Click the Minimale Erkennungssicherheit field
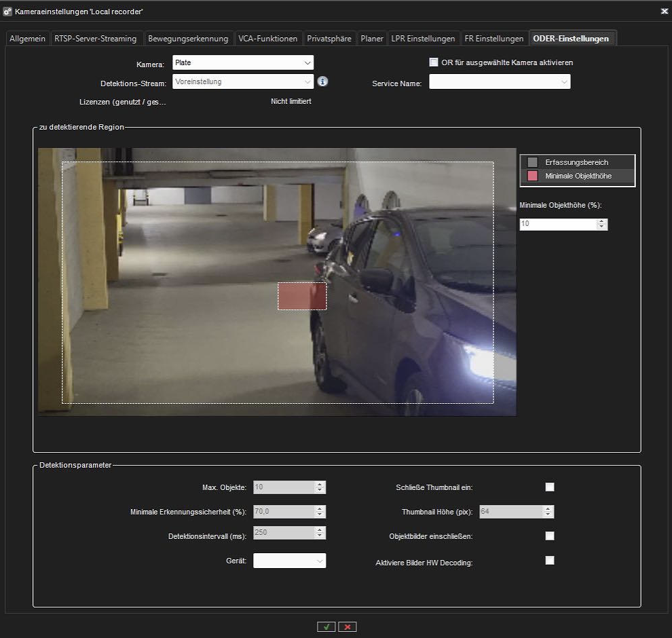This screenshot has width=672, height=638. (284, 512)
